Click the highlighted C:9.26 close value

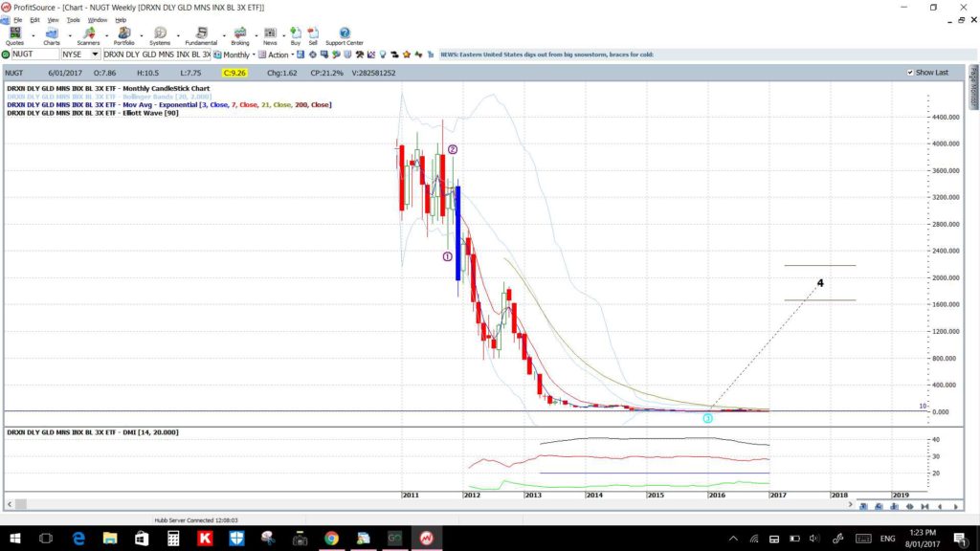[x=234, y=73]
